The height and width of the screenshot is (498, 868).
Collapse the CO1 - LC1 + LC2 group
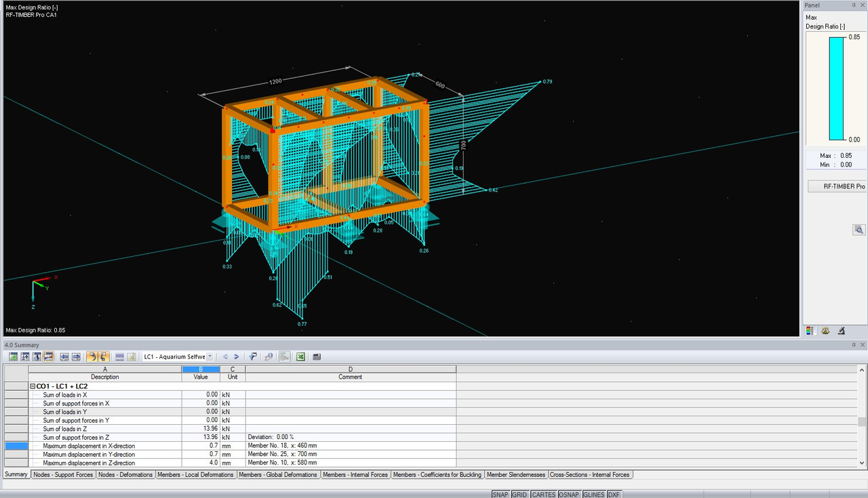click(33, 386)
